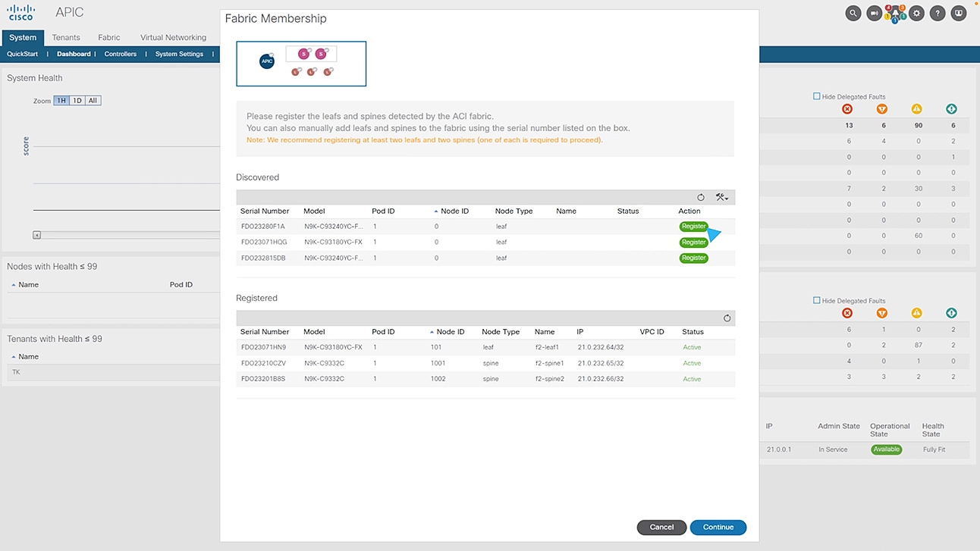Select the APIC node in the topology diagram
The height and width of the screenshot is (551, 980).
tap(266, 61)
